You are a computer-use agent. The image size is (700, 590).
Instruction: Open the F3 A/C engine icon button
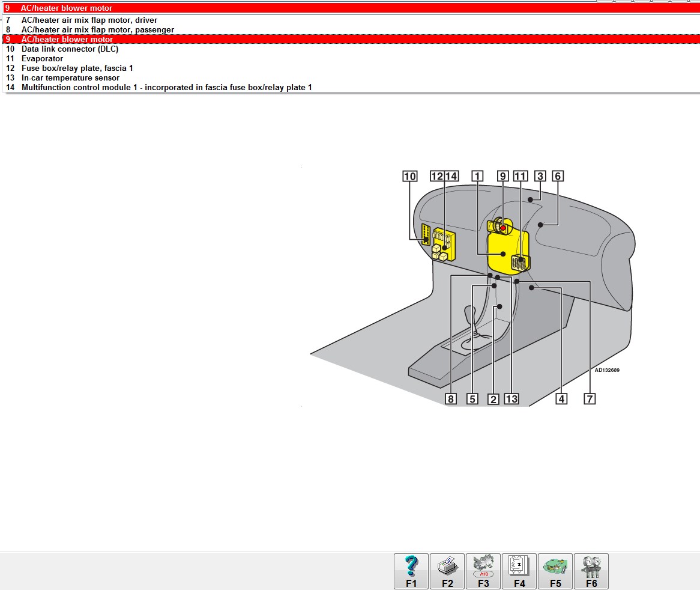(483, 571)
